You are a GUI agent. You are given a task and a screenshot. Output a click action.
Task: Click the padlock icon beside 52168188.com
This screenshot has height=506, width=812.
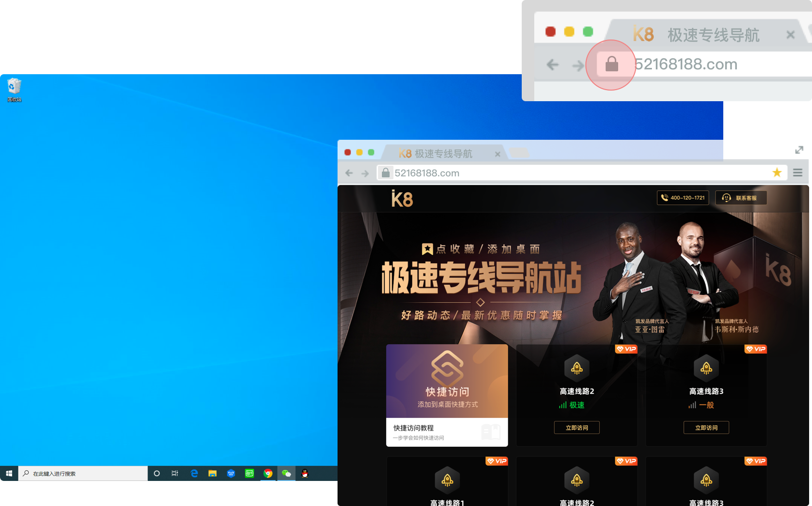[x=385, y=173]
